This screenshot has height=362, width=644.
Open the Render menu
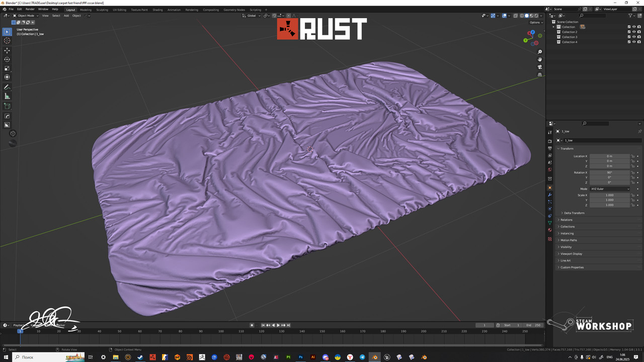[30, 9]
